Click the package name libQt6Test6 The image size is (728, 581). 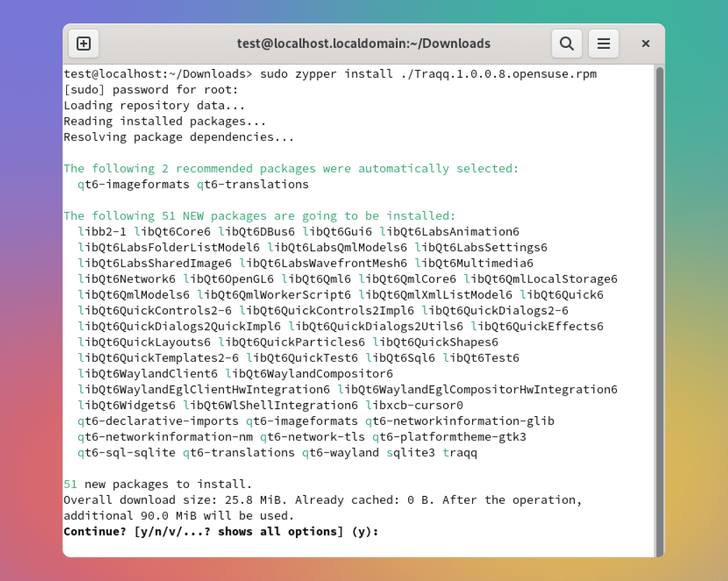(481, 358)
